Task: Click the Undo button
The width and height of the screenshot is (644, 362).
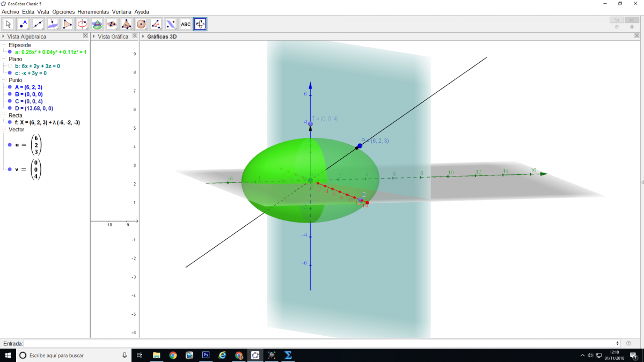Action: pyautogui.click(x=617, y=20)
